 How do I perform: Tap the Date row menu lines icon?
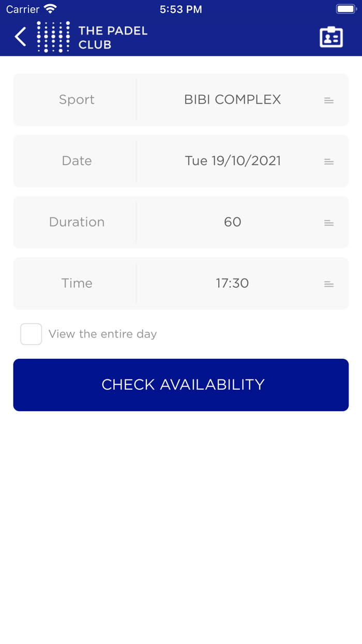328,162
